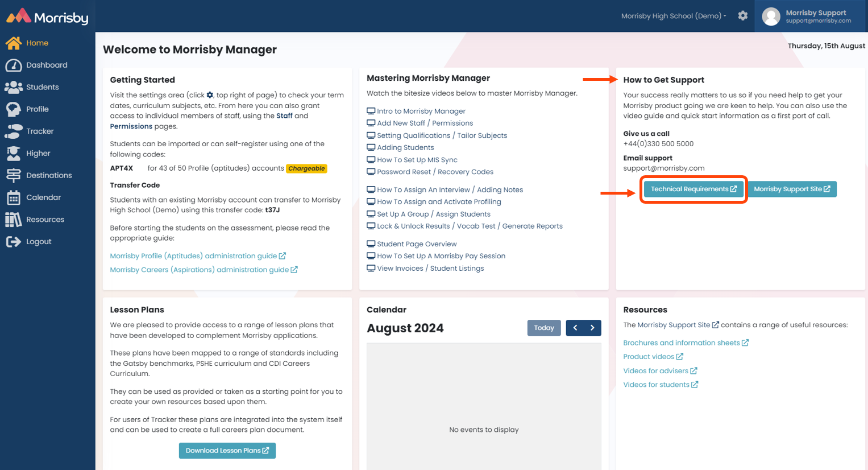The height and width of the screenshot is (470, 868).
Task: Click the Profile head icon
Action: coord(14,109)
